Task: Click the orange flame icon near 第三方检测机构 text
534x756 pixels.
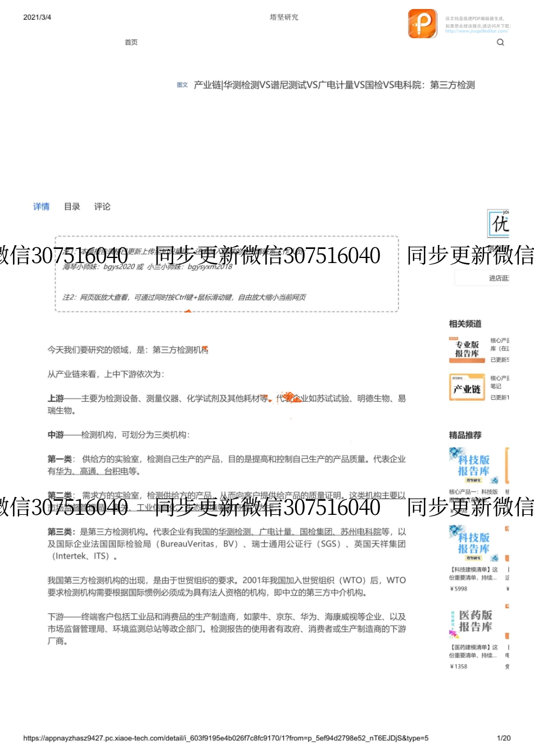Action: [x=204, y=348]
